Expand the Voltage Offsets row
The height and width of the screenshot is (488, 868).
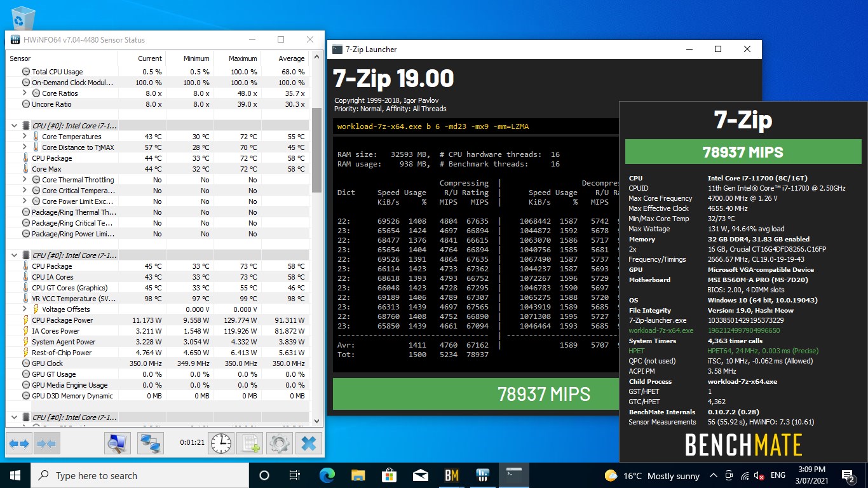pyautogui.click(x=25, y=309)
